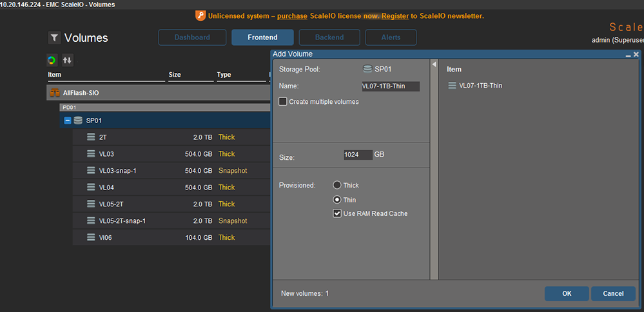Select the VL05-2T volume name
The width and height of the screenshot is (644, 312).
click(x=111, y=204)
